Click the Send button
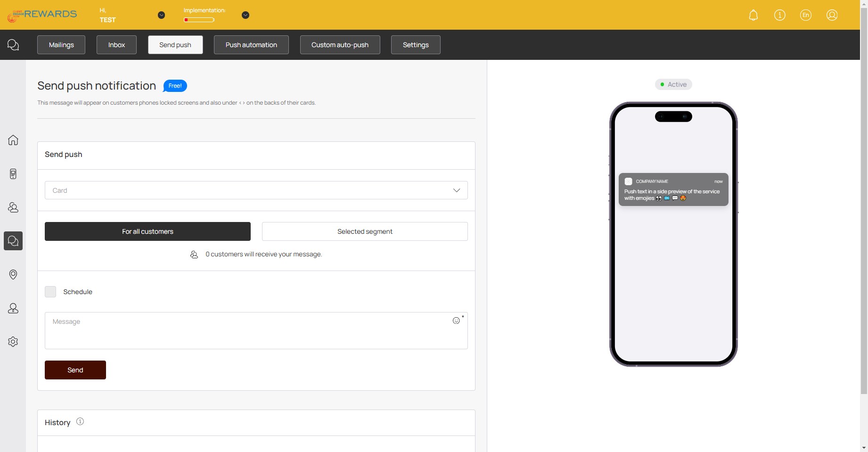The image size is (868, 452). click(x=75, y=370)
